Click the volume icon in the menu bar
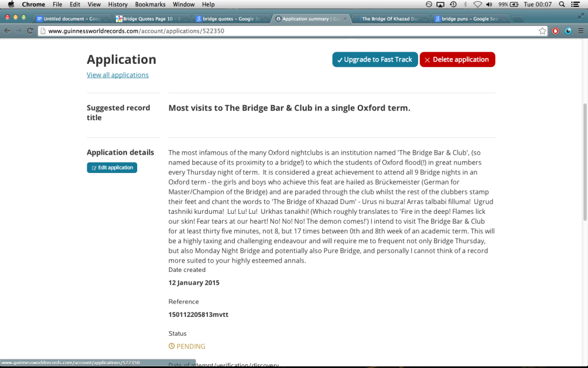The width and height of the screenshot is (588, 368). (489, 5)
